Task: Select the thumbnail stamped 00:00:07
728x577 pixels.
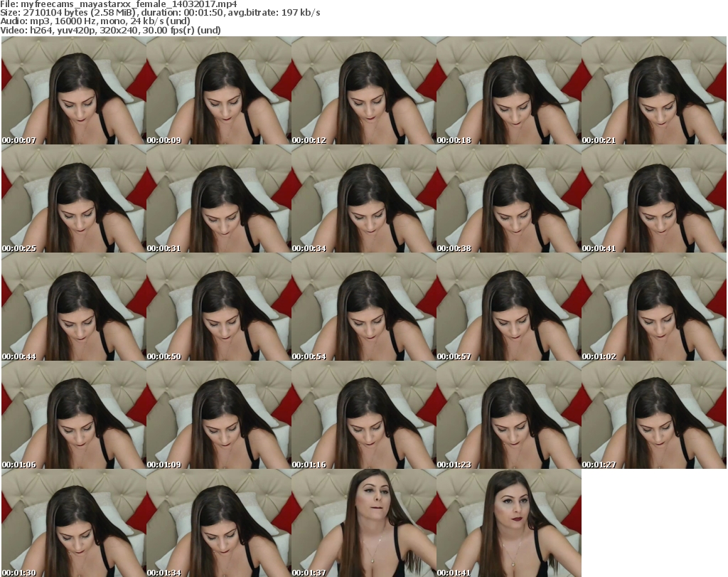Action: [74, 90]
